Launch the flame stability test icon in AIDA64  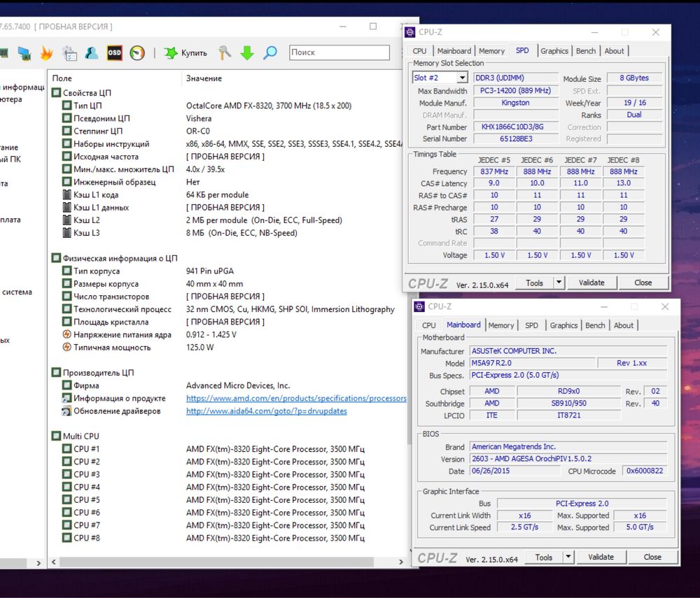pos(46,53)
